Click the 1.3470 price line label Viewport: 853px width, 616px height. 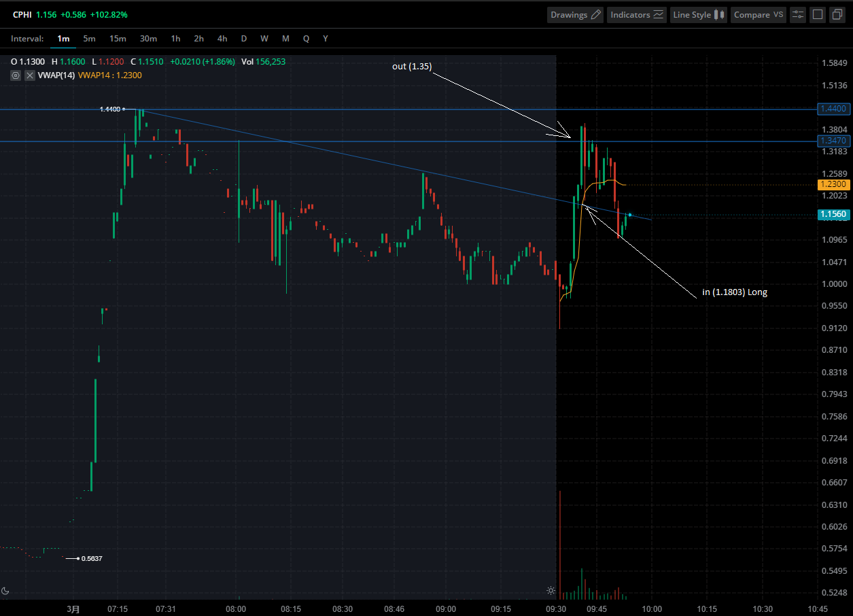click(833, 141)
